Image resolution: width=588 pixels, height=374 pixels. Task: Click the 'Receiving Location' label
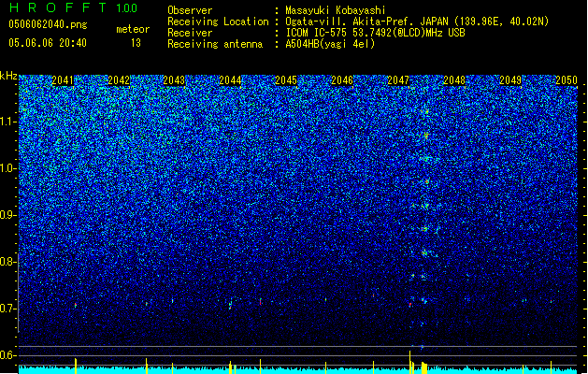[218, 22]
